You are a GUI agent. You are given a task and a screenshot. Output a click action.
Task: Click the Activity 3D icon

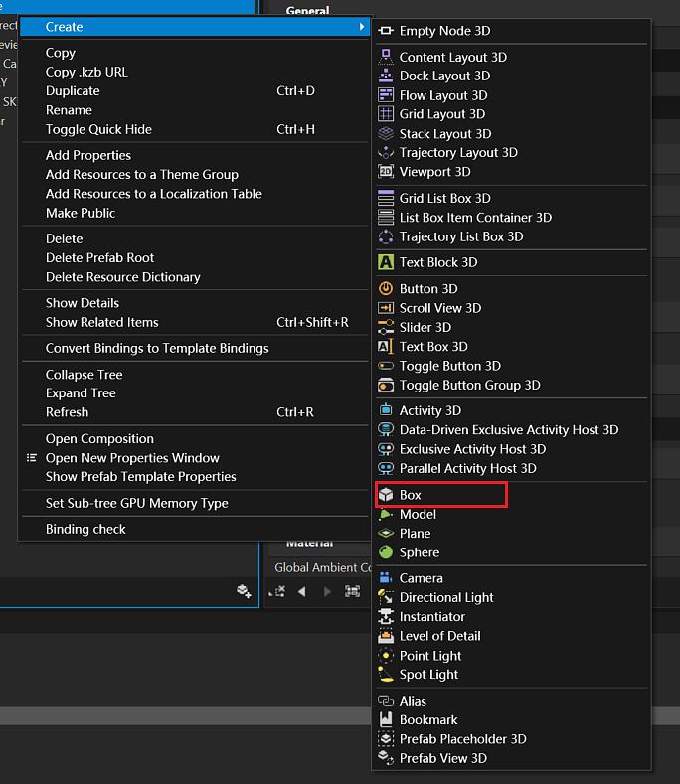[386, 410]
